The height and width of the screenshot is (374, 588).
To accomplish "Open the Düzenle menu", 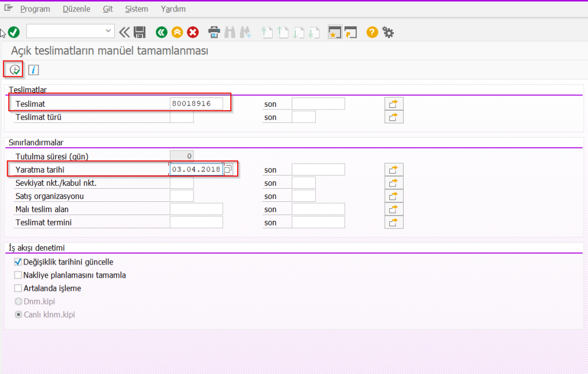I will [76, 9].
